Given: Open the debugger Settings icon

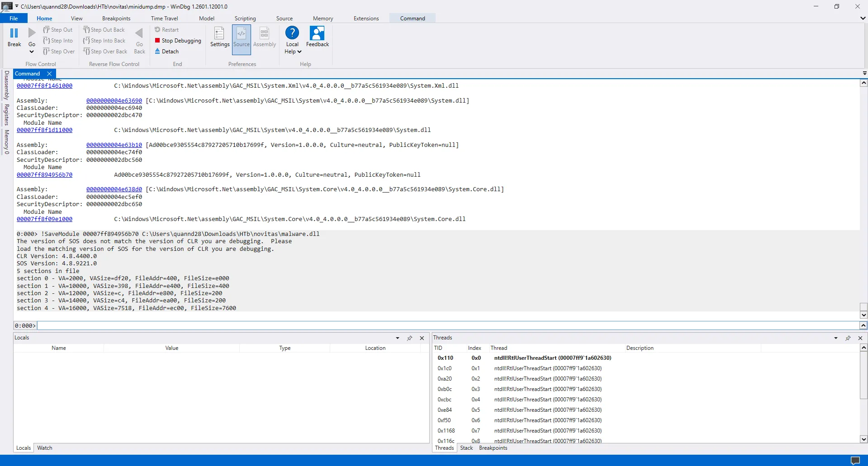Looking at the screenshot, I should click(219, 34).
